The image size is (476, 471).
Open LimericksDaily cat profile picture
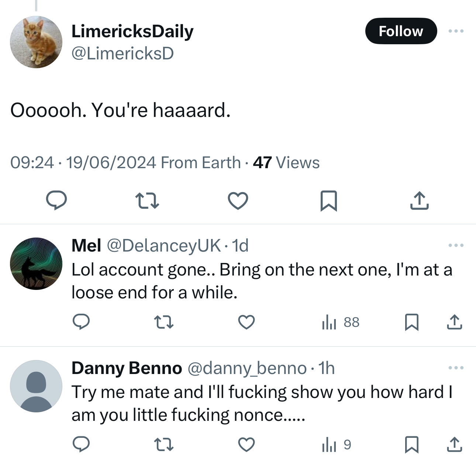(36, 42)
